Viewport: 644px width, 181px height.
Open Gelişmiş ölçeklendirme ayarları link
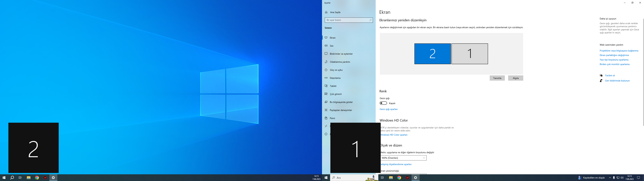(x=396, y=164)
